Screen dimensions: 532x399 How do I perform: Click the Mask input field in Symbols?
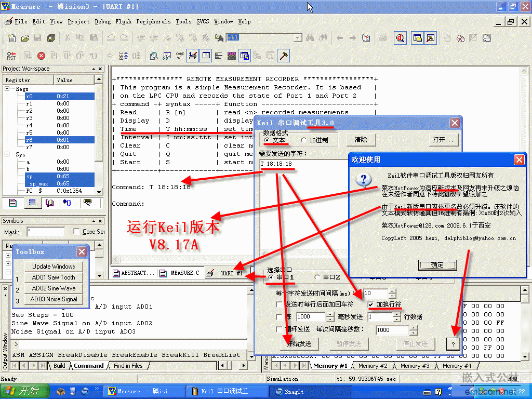coord(46,232)
